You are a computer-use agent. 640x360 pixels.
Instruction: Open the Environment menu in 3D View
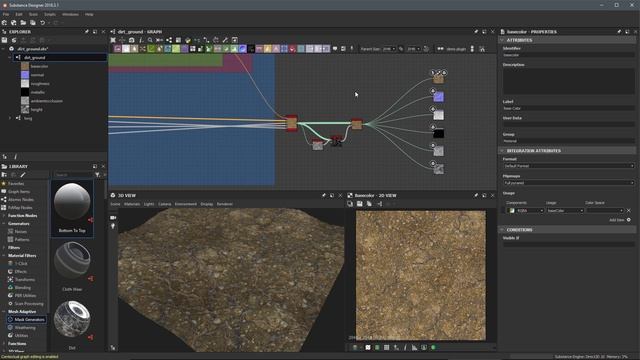click(x=186, y=204)
